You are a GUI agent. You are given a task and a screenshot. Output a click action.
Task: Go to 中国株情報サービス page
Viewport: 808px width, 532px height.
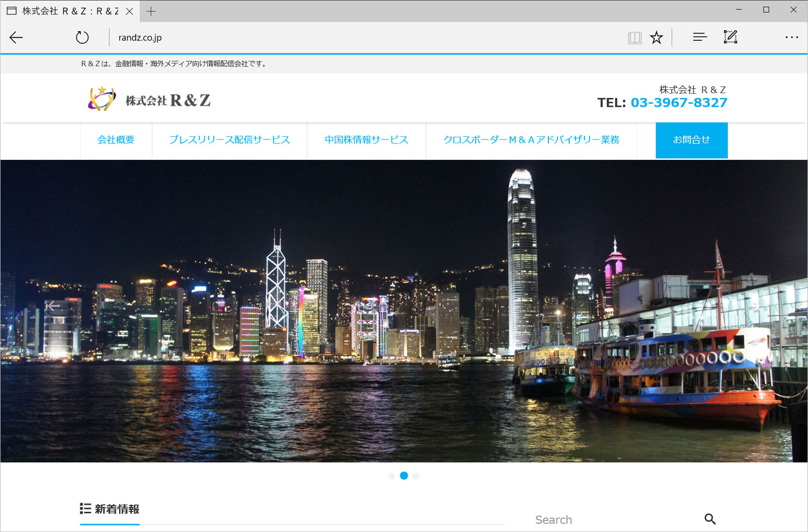pos(366,140)
